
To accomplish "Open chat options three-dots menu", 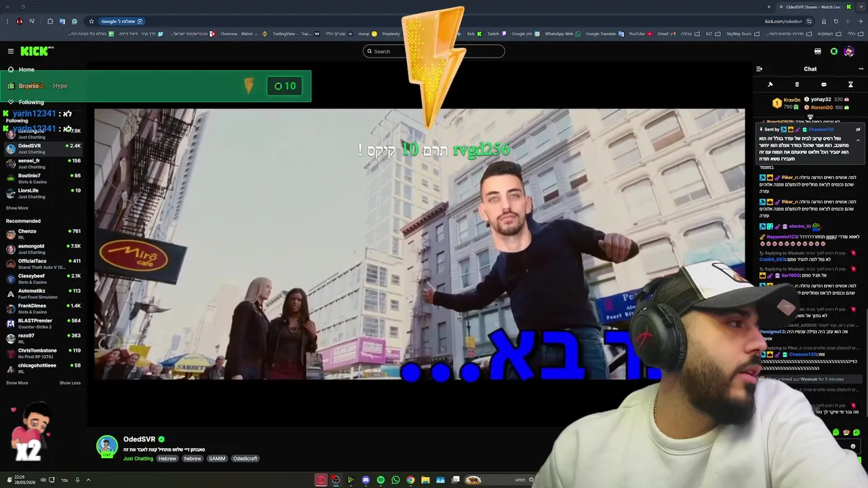I will pos(861,68).
